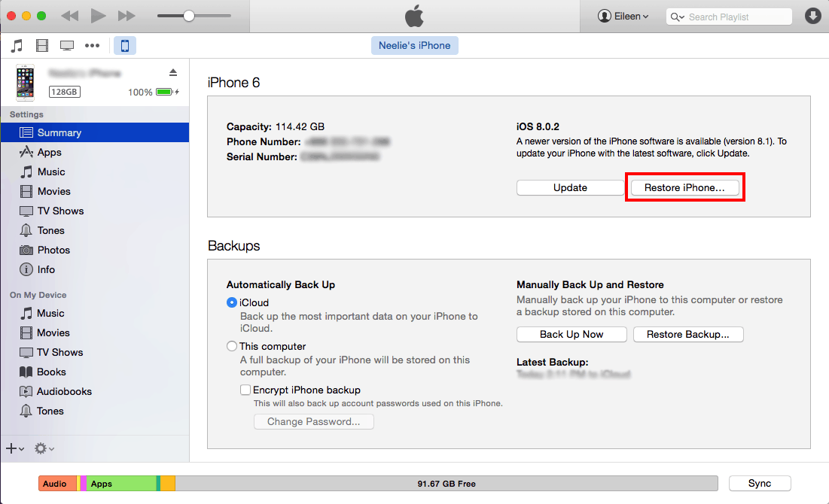Click the Restore Backup... button
This screenshot has width=829, height=504.
coord(688,335)
